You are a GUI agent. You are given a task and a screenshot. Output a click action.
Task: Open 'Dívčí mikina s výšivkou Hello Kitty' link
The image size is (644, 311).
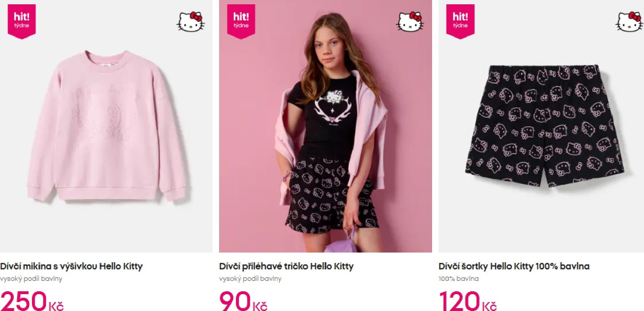tap(71, 266)
